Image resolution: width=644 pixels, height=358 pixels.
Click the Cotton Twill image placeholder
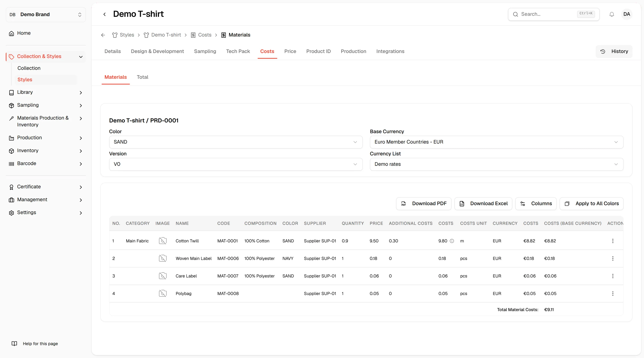163,241
